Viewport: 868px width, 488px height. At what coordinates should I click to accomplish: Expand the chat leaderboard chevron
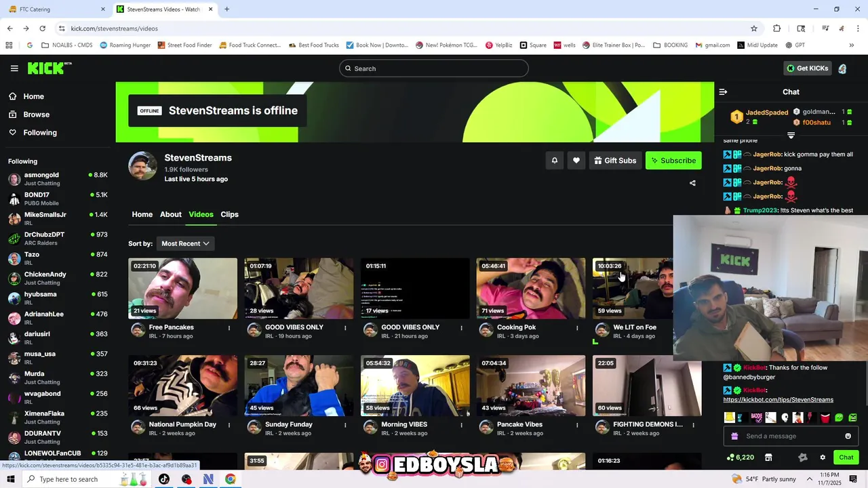pyautogui.click(x=791, y=136)
